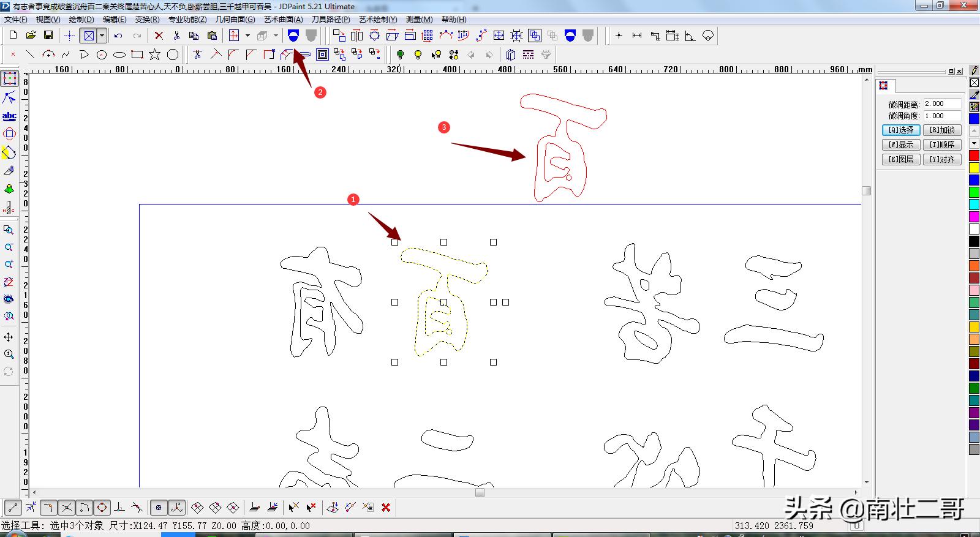980x537 pixels.
Task: Click the [W]显示 button
Action: [901, 145]
